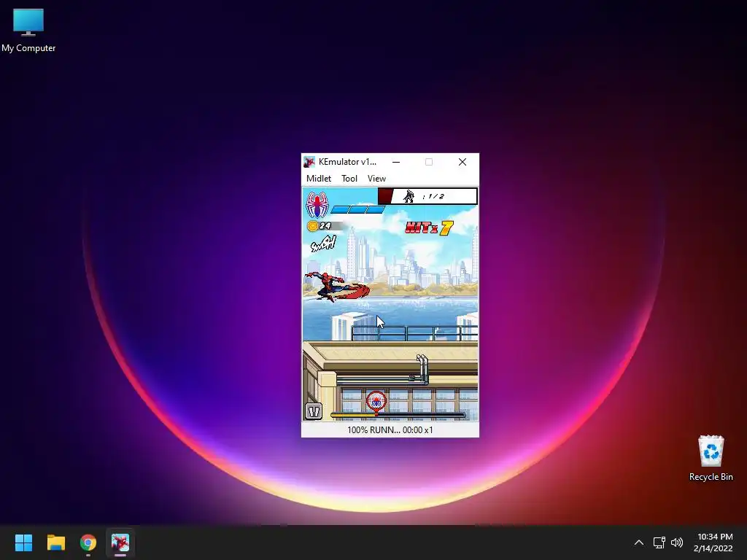
Task: Open File Explorer from the taskbar
Action: (x=55, y=542)
